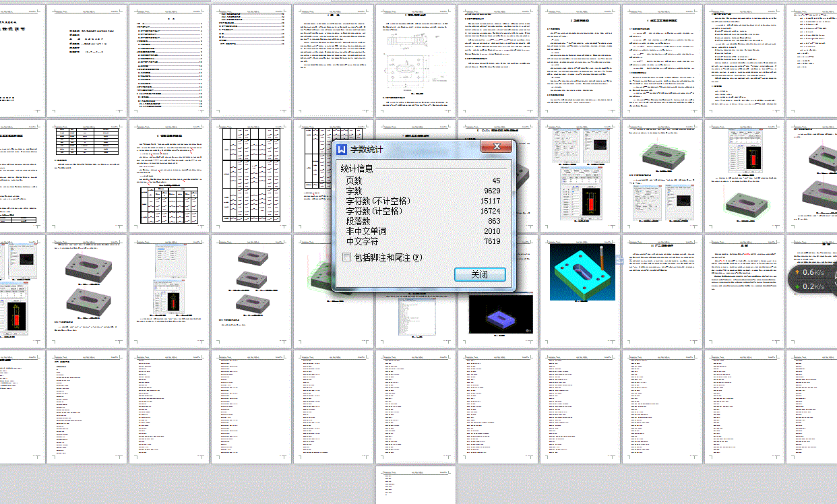The image size is (837, 504).
Task: Click the 字符数(不计空格) label
Action: click(x=378, y=201)
